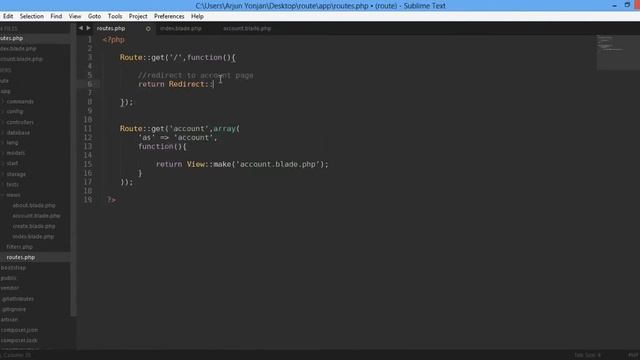640x360 pixels.
Task: Open Tab Size setting in status bar
Action: click(587, 355)
